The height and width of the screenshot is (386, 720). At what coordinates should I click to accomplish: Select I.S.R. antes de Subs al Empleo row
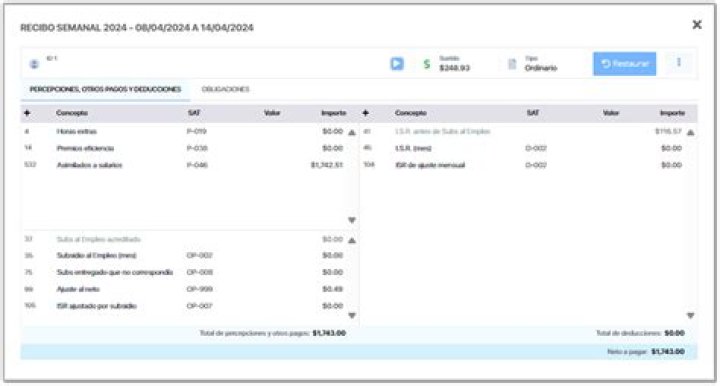pos(523,131)
